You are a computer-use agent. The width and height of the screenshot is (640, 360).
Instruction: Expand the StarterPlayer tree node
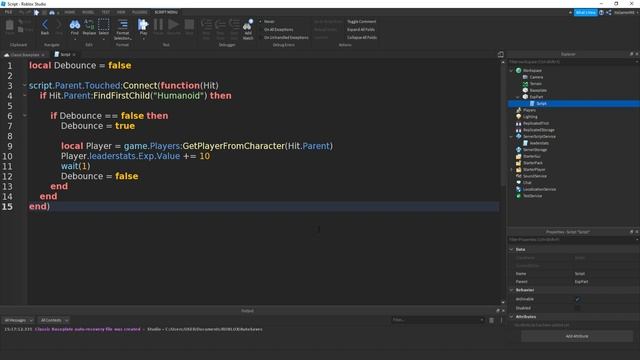[511, 169]
